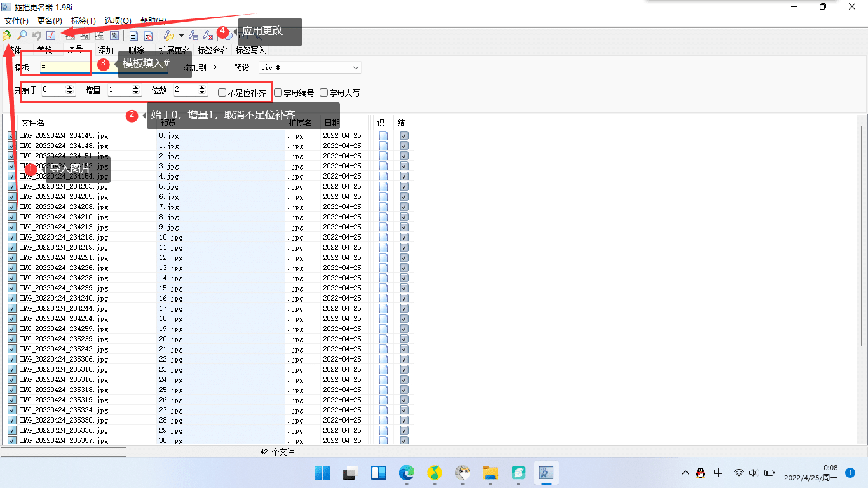Open dropdown arrow beside the pencil-folder icon
This screenshot has width=868, height=488.
tap(181, 36)
